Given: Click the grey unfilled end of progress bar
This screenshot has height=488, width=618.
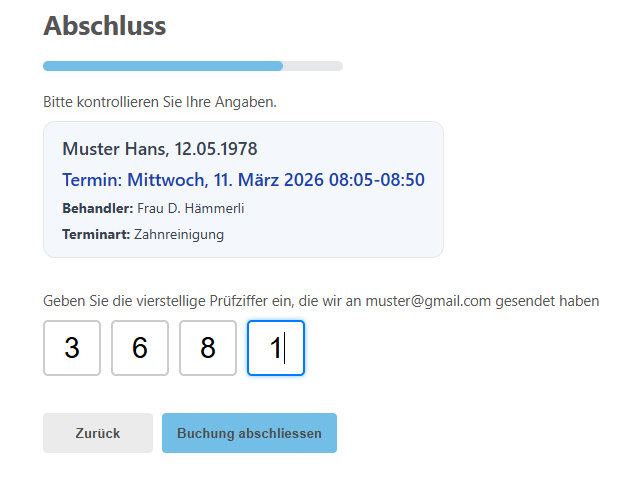Looking at the screenshot, I should click(313, 66).
